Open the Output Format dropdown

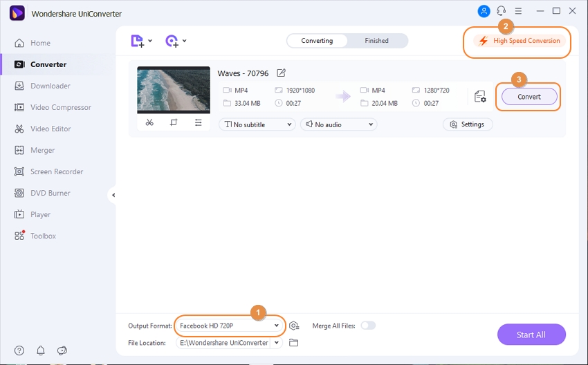[230, 326]
